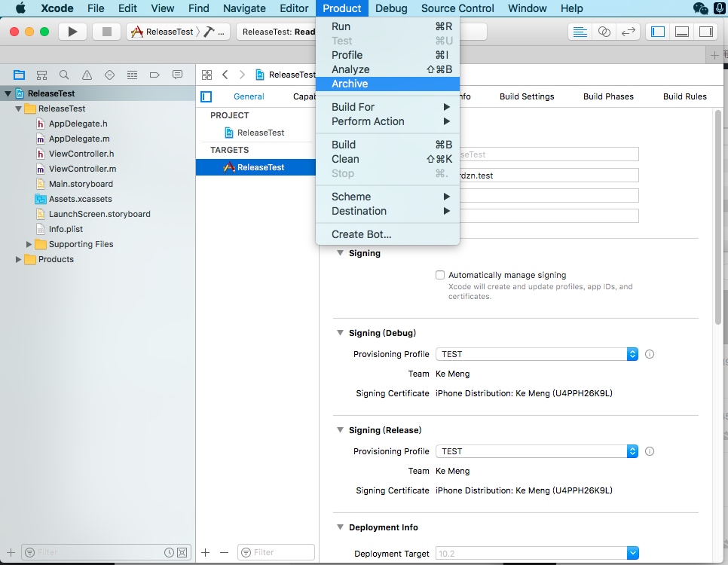Open Release Provisioning Profile dropdown
The height and width of the screenshot is (565, 728).
pos(537,451)
